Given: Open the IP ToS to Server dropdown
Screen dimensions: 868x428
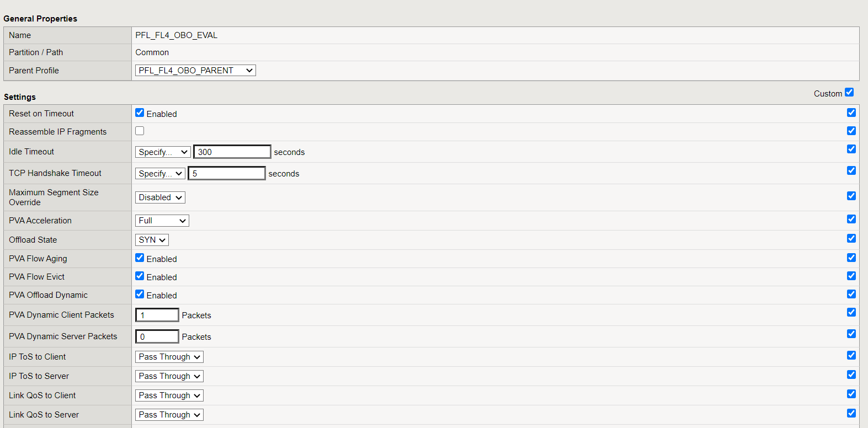Looking at the screenshot, I should [x=169, y=376].
